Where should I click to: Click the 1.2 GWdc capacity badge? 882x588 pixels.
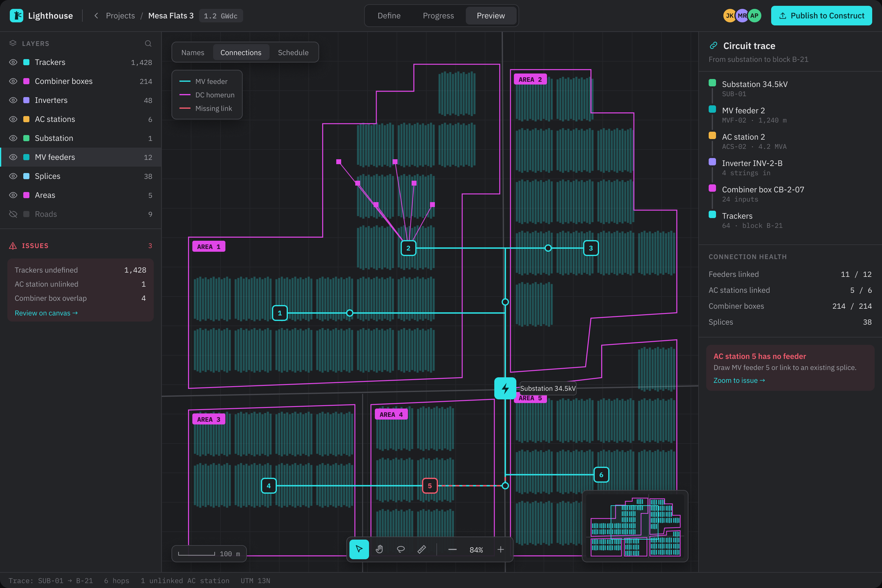click(x=221, y=16)
